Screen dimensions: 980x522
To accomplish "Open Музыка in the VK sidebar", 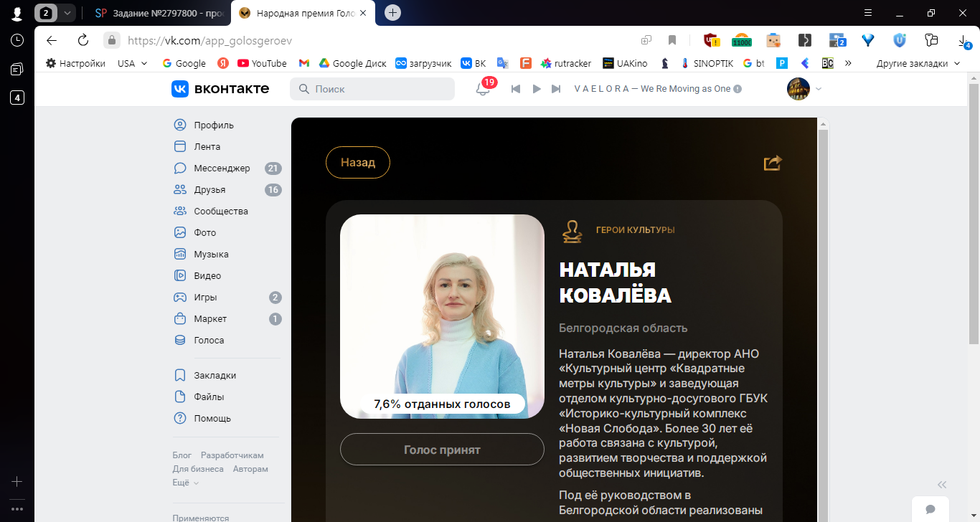I will [x=211, y=255].
